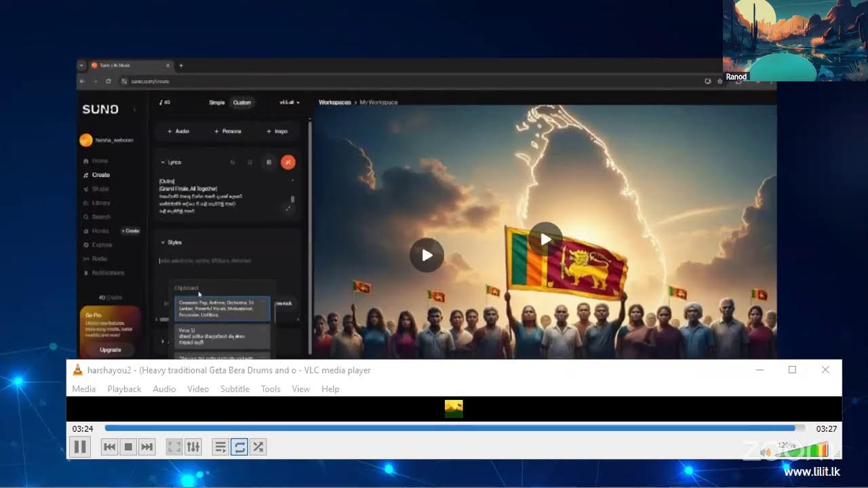
Task: Click the My Workspace breadcrumb
Action: coord(378,102)
